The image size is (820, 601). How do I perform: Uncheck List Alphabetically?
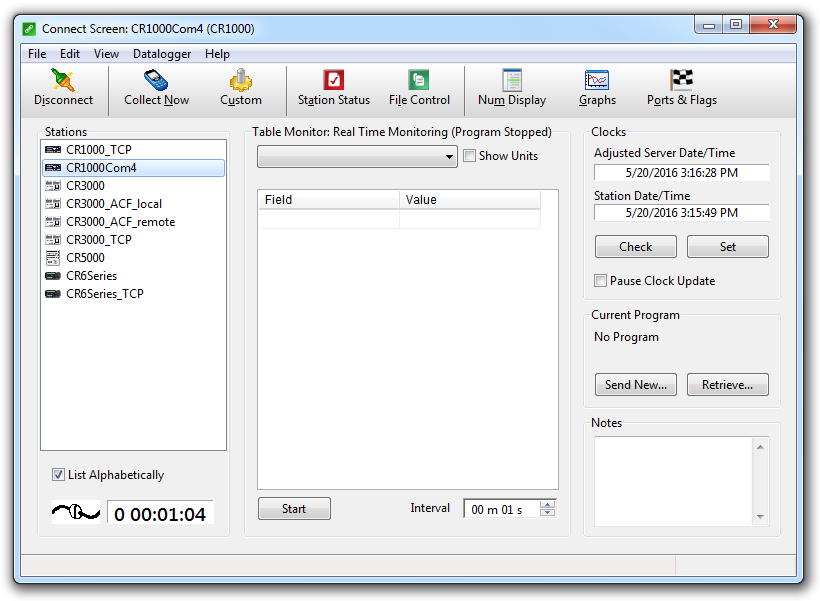[x=58, y=475]
